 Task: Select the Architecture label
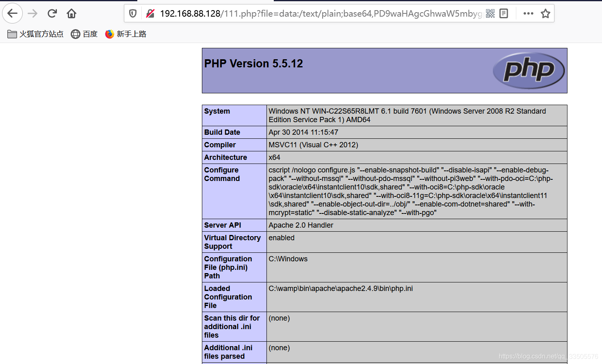tap(225, 157)
